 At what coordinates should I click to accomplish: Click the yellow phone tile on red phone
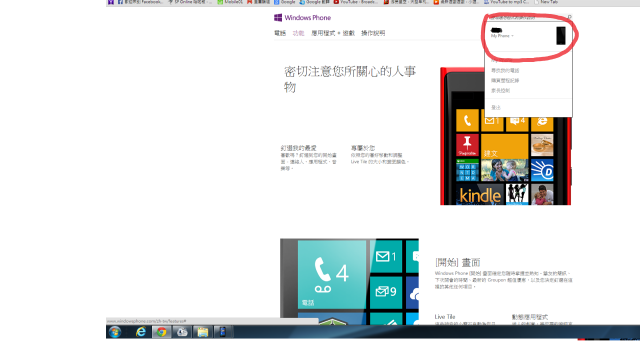(x=467, y=120)
